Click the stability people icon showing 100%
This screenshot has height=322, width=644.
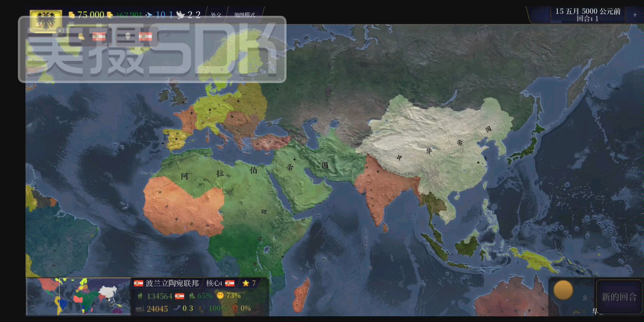[x=202, y=308]
